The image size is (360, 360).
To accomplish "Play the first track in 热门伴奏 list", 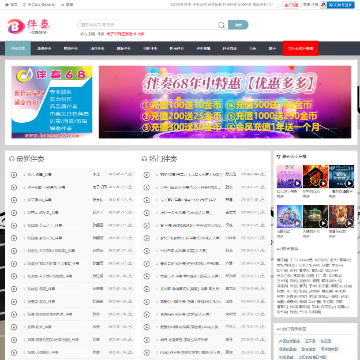I will tap(147, 175).
